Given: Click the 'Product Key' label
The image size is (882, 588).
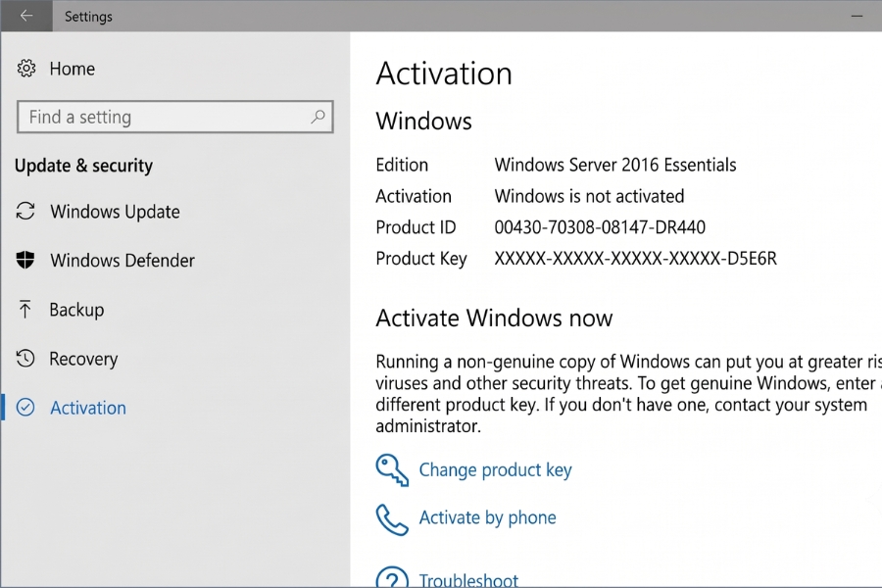Looking at the screenshot, I should (421, 259).
